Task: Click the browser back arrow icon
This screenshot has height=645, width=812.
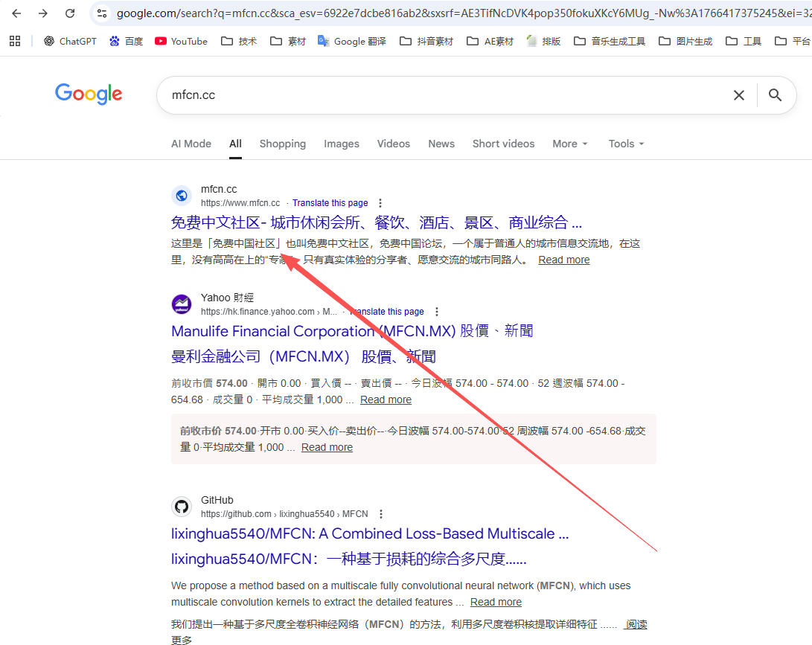Action: [16, 13]
